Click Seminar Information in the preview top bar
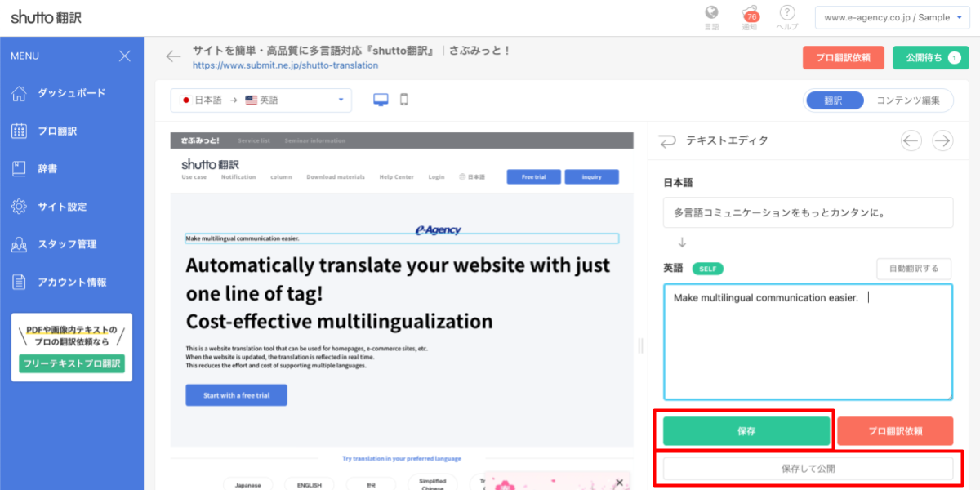Screen dimensions: 980x490 (x=315, y=140)
